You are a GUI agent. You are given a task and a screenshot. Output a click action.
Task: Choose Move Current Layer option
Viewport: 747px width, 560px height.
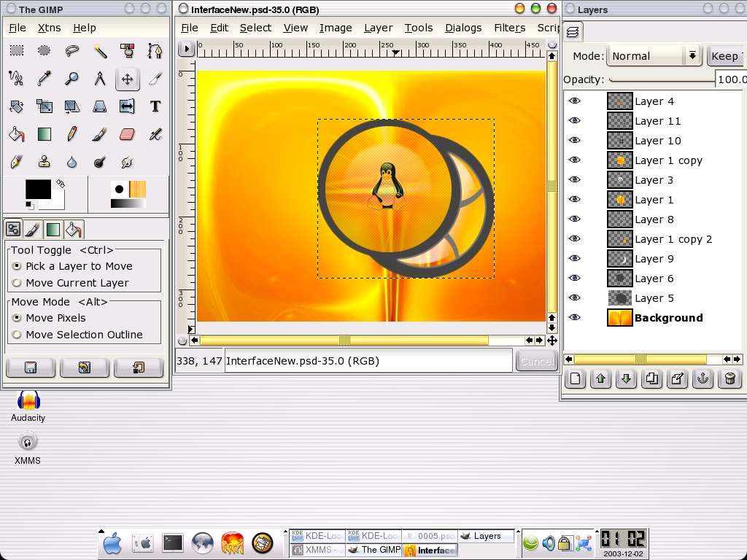(x=71, y=282)
